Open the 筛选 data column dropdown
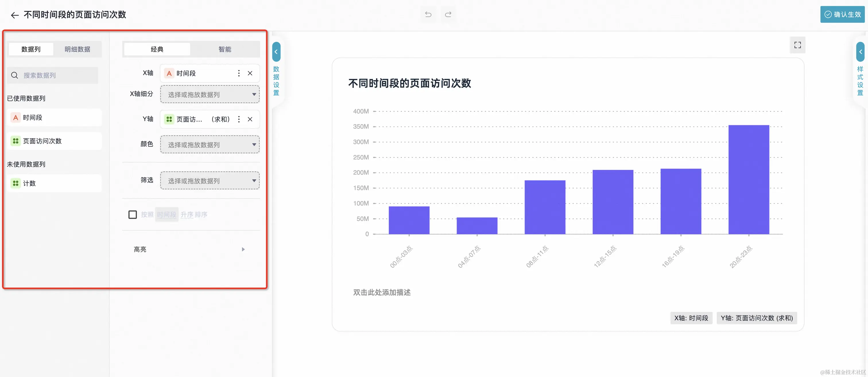The height and width of the screenshot is (377, 868). click(x=210, y=181)
